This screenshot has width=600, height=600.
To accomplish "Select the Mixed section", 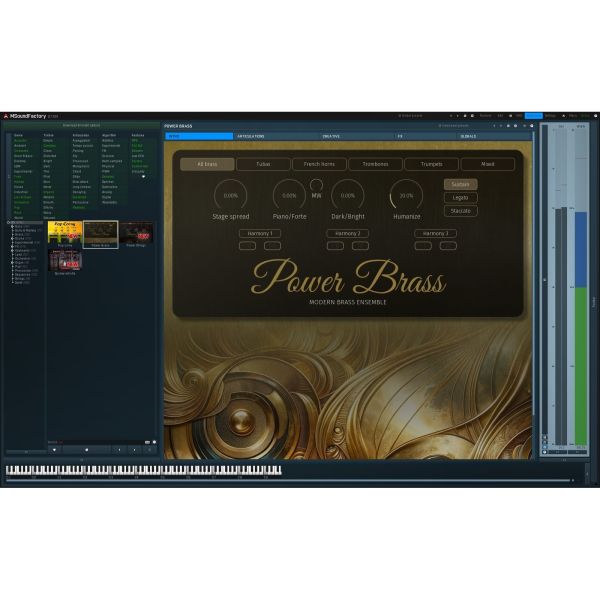I will [x=488, y=164].
